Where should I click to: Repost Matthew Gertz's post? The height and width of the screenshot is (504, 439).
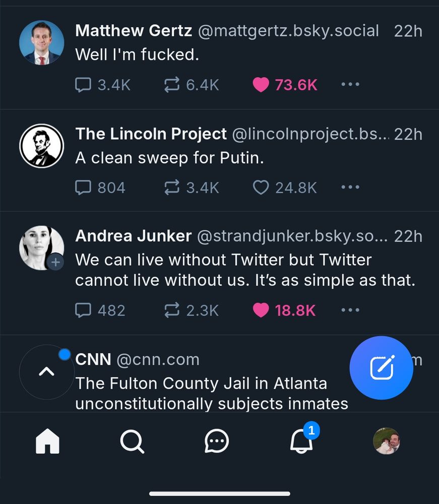pos(192,85)
